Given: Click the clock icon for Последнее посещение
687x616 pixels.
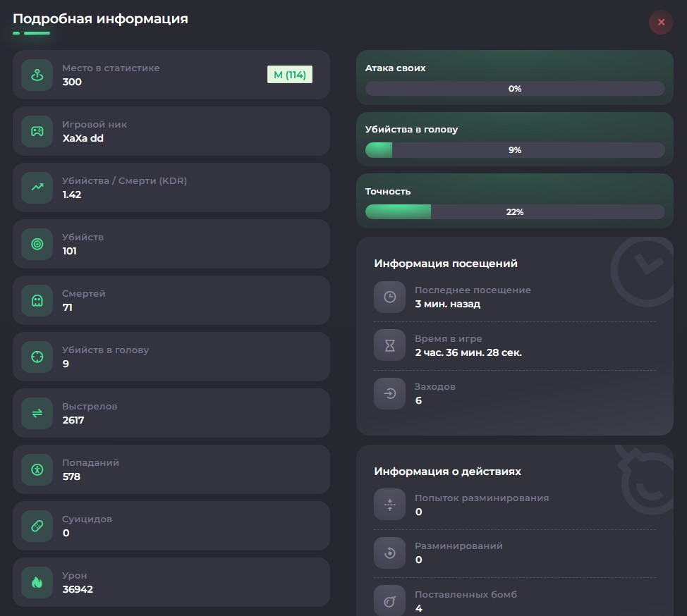Looking at the screenshot, I should click(x=389, y=297).
